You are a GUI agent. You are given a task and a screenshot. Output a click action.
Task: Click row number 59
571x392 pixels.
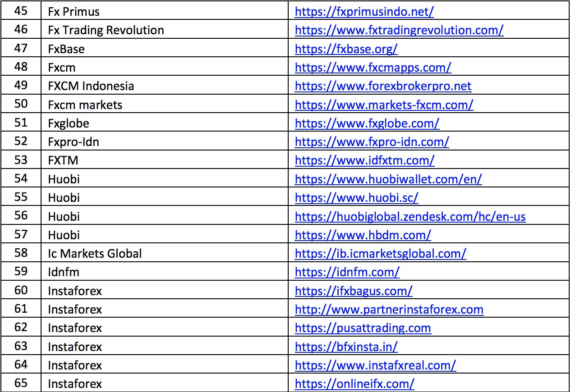click(x=21, y=271)
